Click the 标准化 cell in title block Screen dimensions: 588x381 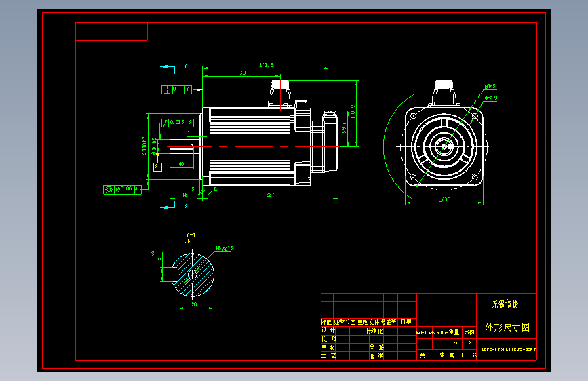coord(374,331)
